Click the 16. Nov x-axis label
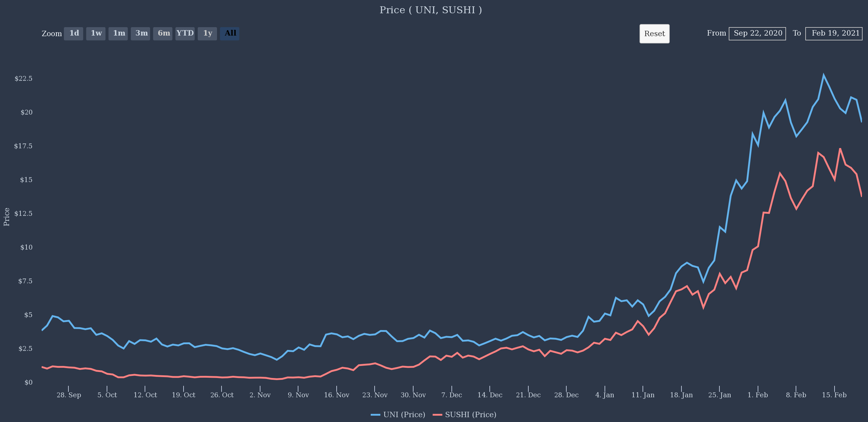 (336, 395)
